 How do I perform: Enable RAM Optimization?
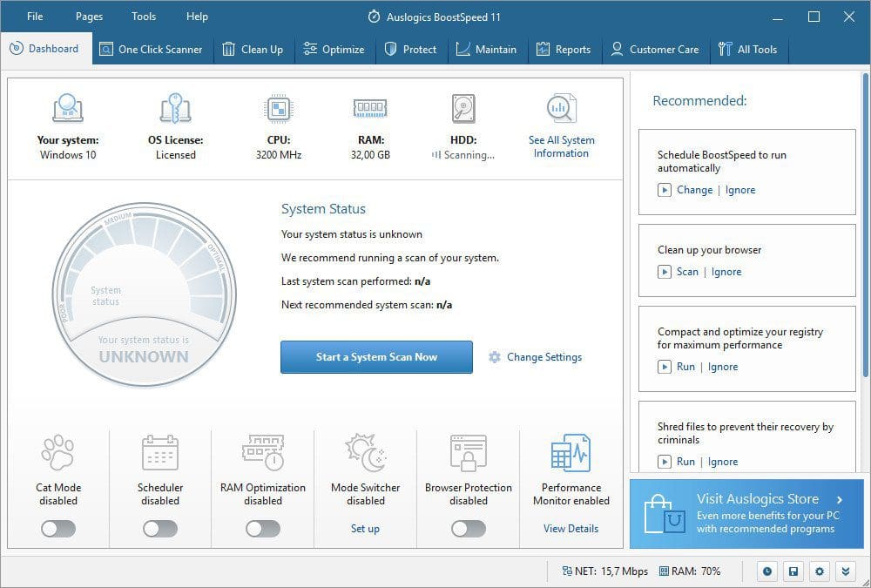[262, 529]
